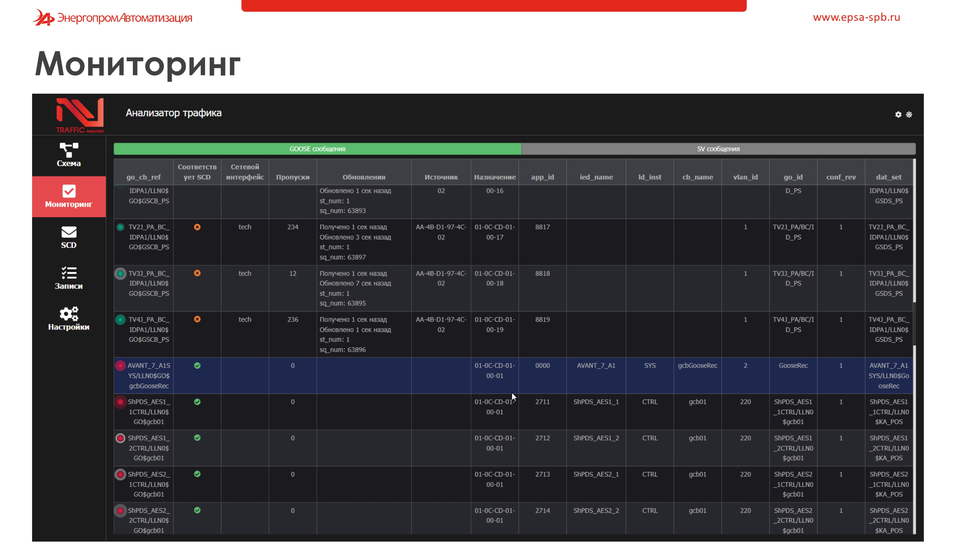Toggle the sun brightness theme icon
This screenshot has height=552, width=980.
(909, 115)
